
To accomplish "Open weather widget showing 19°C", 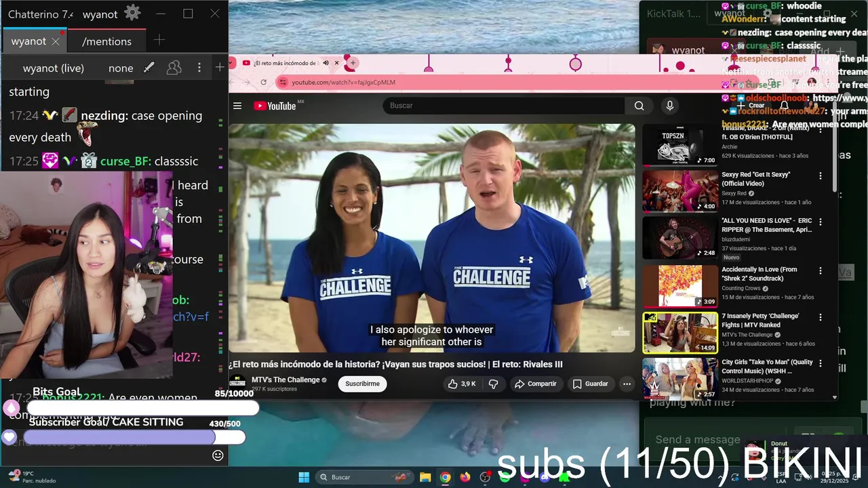I will pyautogui.click(x=31, y=477).
